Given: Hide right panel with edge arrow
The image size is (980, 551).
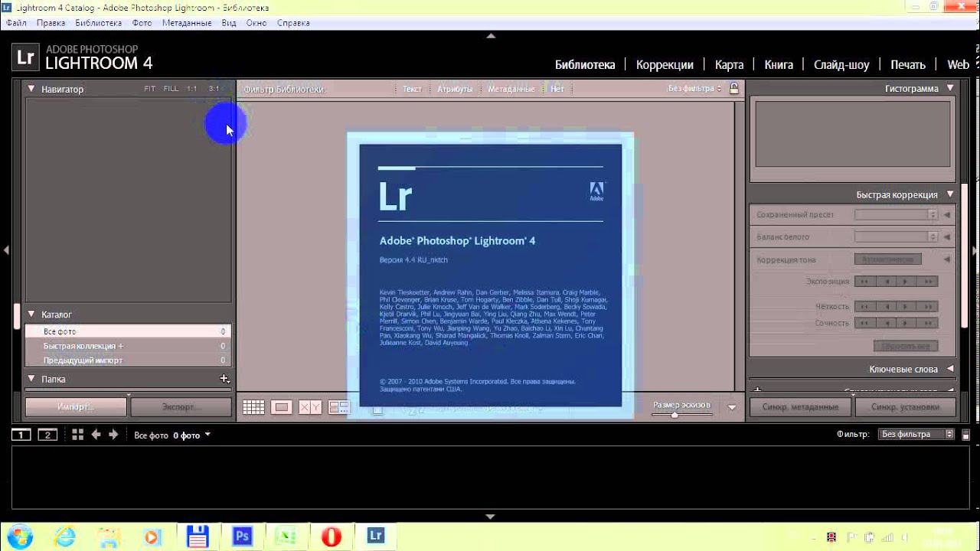Looking at the screenshot, I should pyautogui.click(x=975, y=250).
